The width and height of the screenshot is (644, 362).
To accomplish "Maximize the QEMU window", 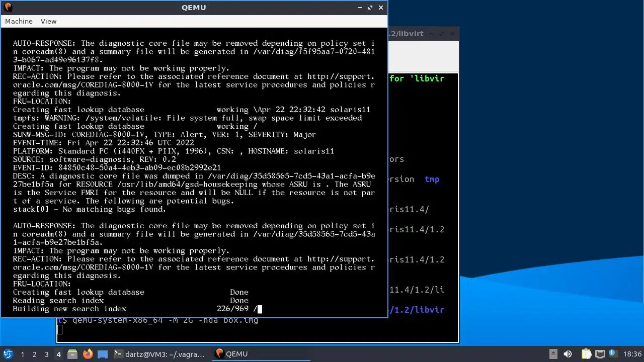I will click(x=370, y=8).
